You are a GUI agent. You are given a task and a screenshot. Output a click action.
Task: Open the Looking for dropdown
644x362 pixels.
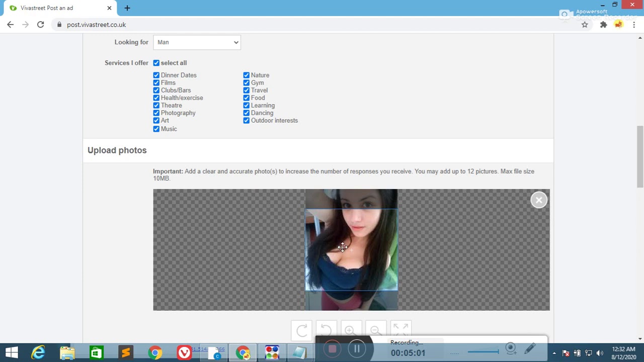coord(197,42)
